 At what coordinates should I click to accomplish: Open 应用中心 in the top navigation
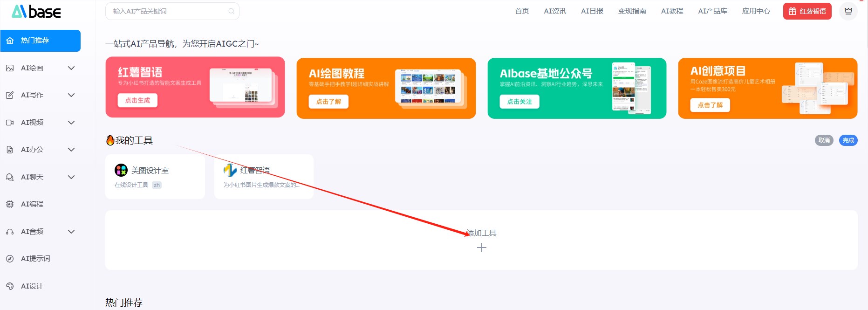(x=756, y=11)
